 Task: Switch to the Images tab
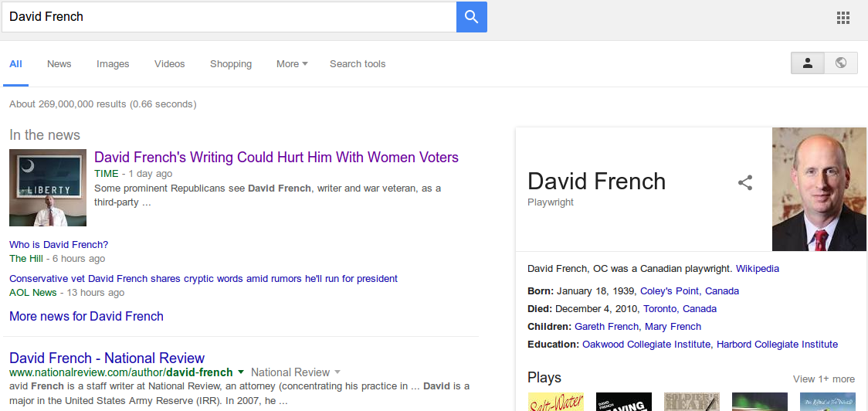(x=113, y=64)
